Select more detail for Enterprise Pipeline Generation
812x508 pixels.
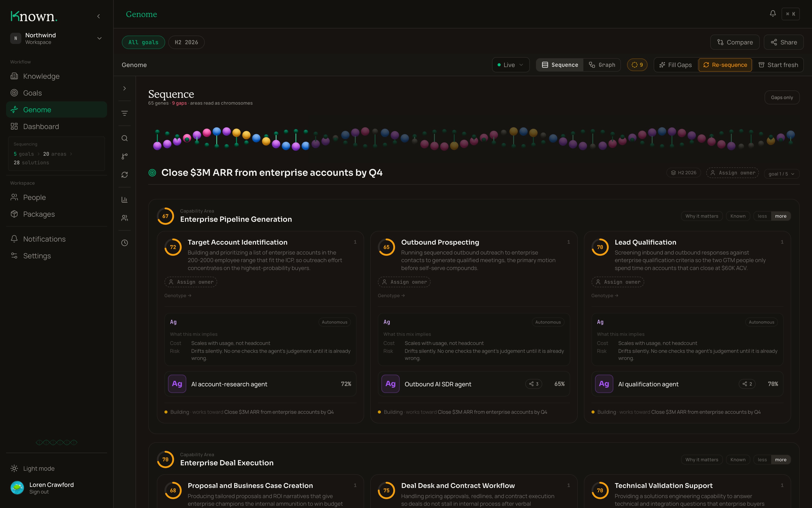point(781,216)
